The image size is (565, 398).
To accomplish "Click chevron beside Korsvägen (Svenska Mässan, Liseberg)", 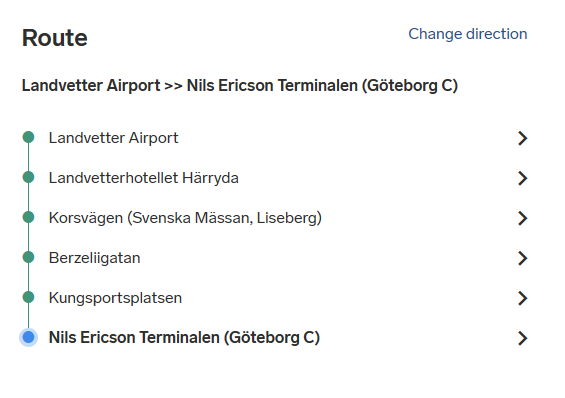I will pos(522,218).
